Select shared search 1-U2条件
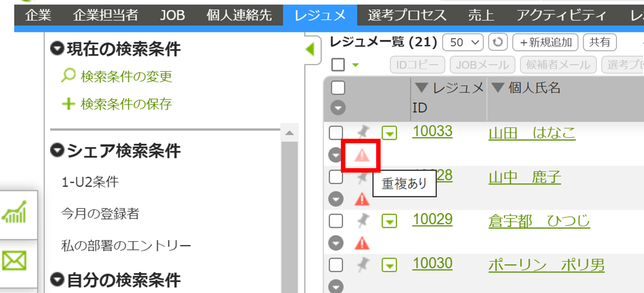This screenshot has height=293, width=644. coord(90,182)
